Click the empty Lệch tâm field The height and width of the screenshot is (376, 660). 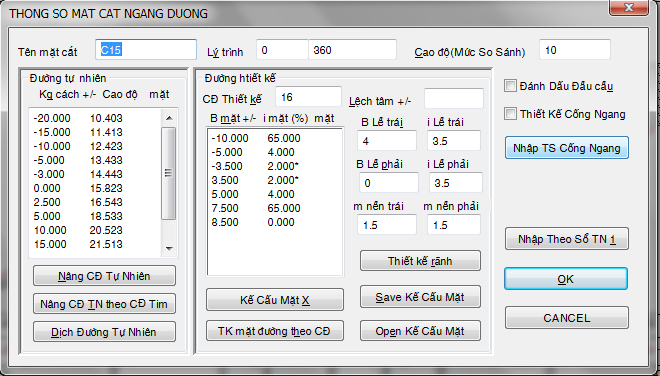pyautogui.click(x=454, y=99)
